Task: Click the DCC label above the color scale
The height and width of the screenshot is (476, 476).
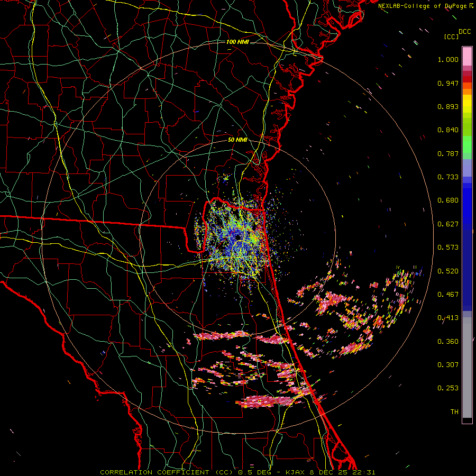Action: pos(465,32)
